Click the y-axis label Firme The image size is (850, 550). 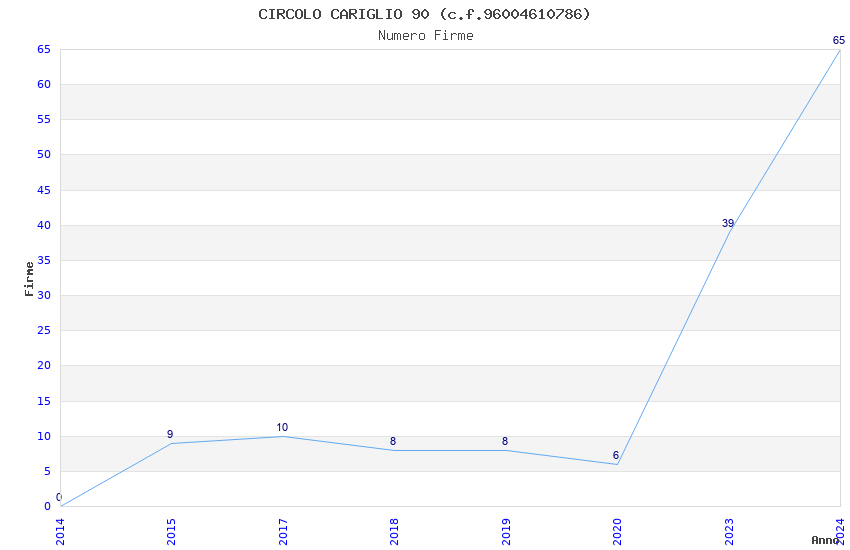pyautogui.click(x=29, y=279)
